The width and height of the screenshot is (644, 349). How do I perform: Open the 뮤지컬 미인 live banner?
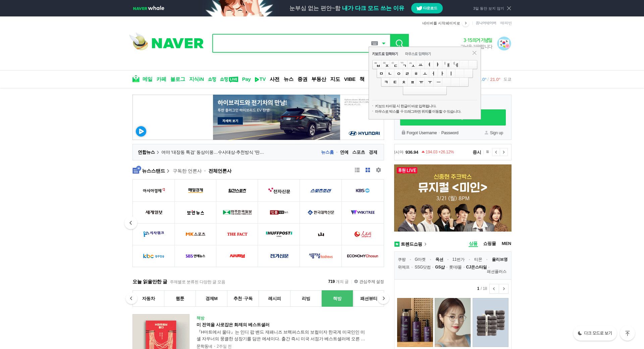453,198
